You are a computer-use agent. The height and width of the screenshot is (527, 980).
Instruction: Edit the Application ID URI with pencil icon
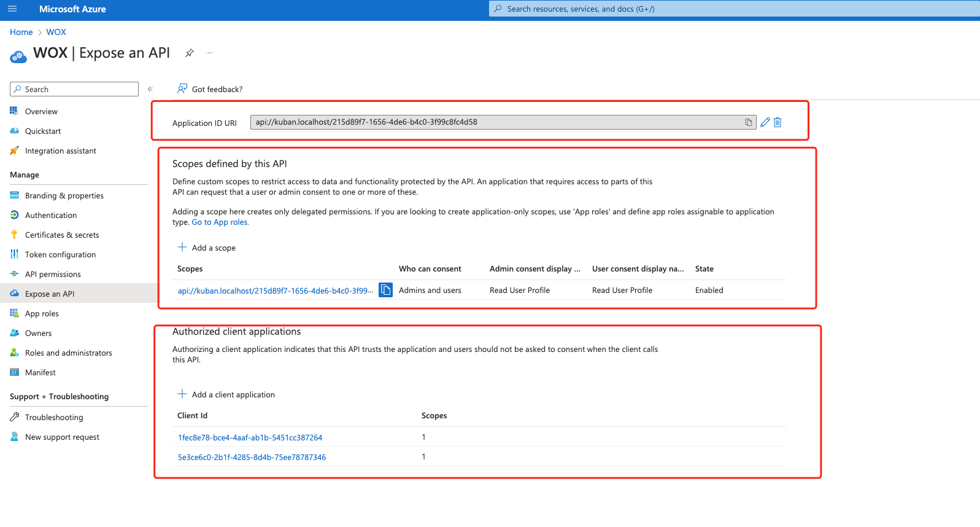765,122
